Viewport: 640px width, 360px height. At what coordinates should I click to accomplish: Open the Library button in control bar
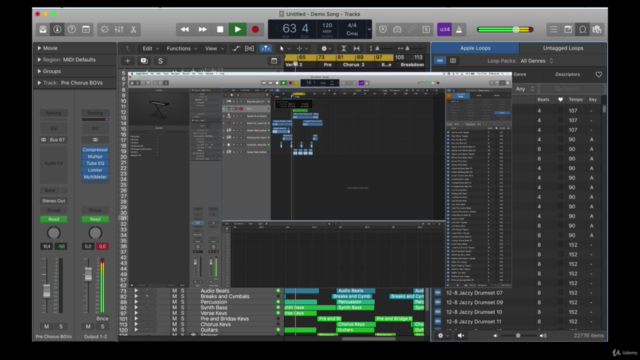point(43,29)
